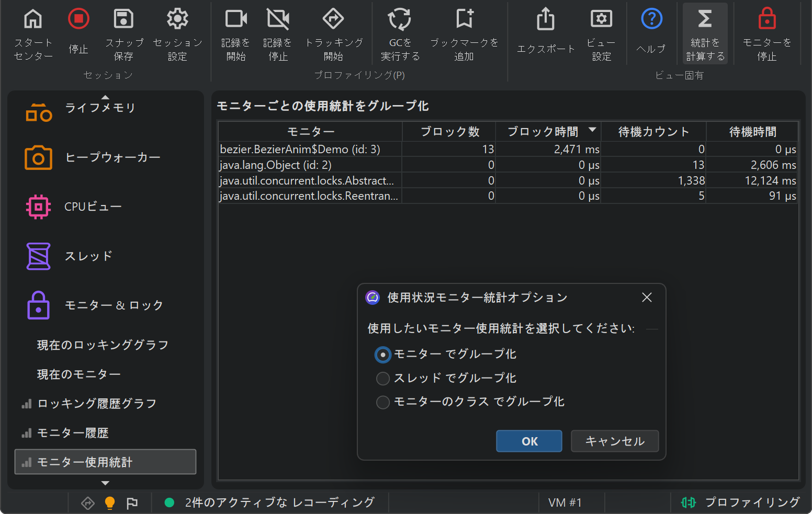The width and height of the screenshot is (812, 514).
Task: Click ブロック時間 column sort arrow
Action: click(x=592, y=130)
